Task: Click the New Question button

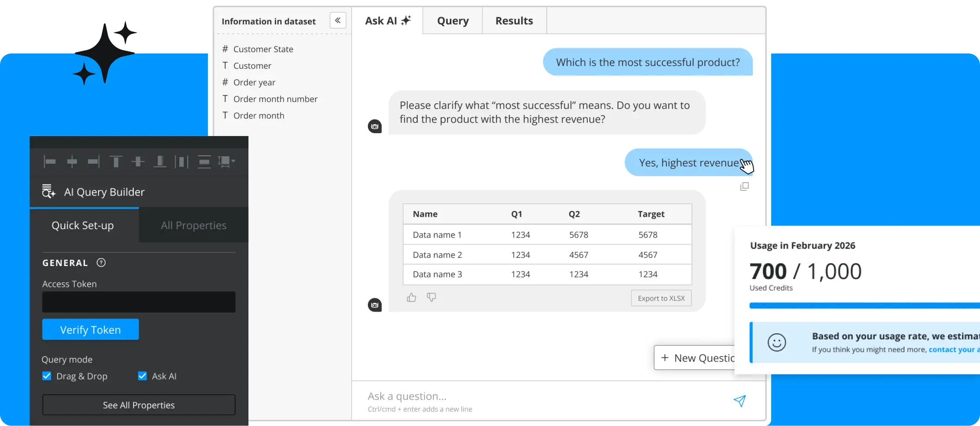Action: [695, 358]
